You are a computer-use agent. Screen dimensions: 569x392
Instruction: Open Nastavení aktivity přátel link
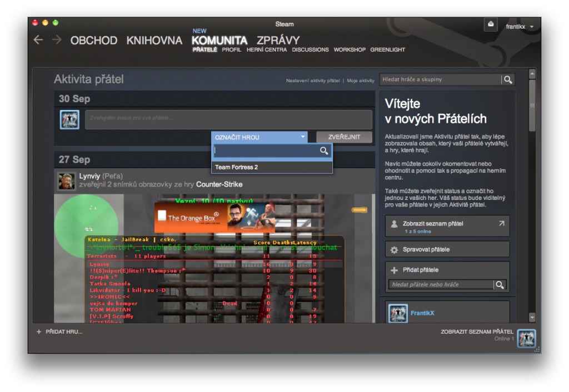click(312, 81)
